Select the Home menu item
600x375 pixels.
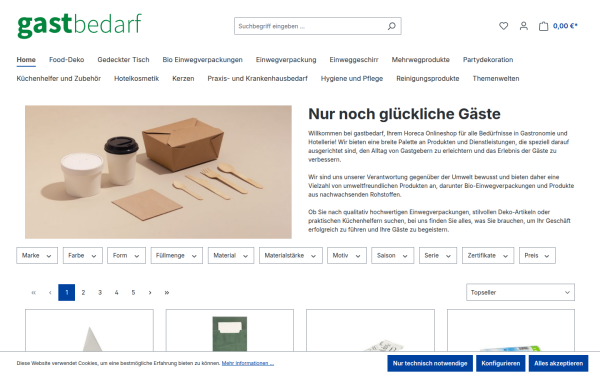26,60
